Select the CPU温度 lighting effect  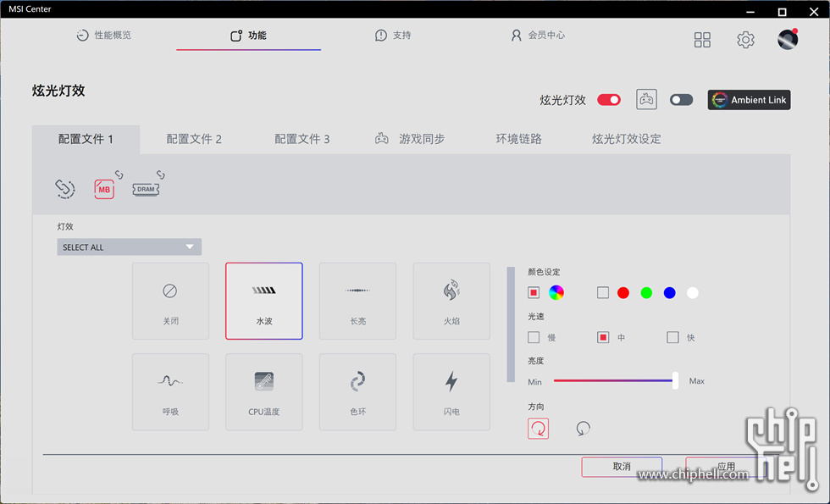coord(263,391)
